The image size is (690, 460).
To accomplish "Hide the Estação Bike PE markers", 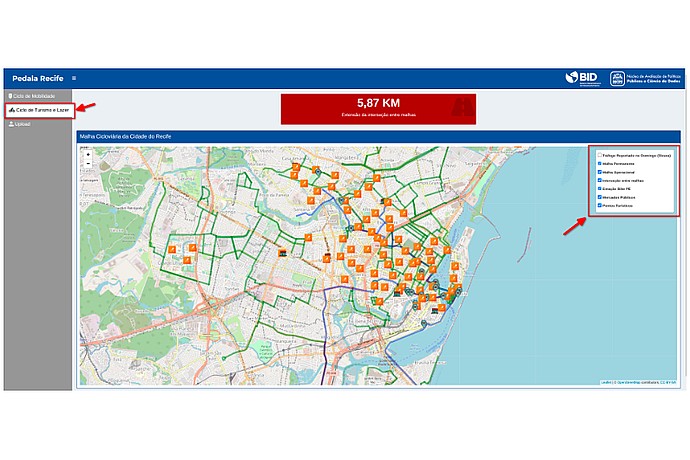I will [599, 188].
